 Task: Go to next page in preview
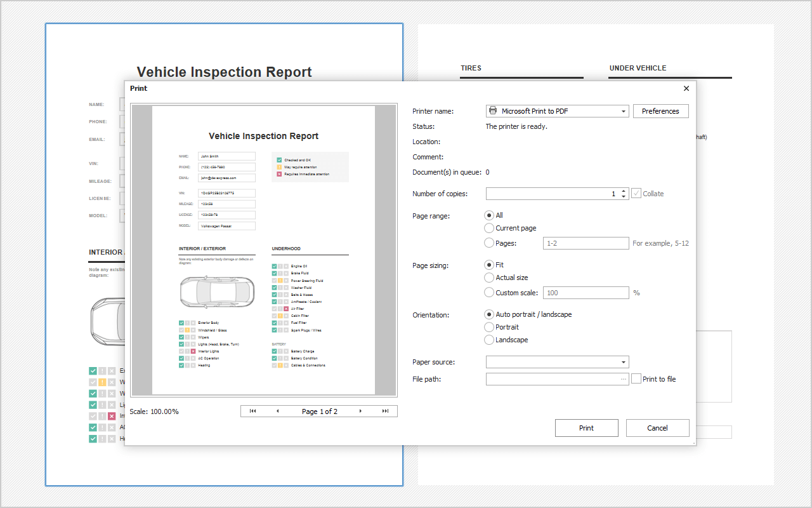[x=361, y=411]
